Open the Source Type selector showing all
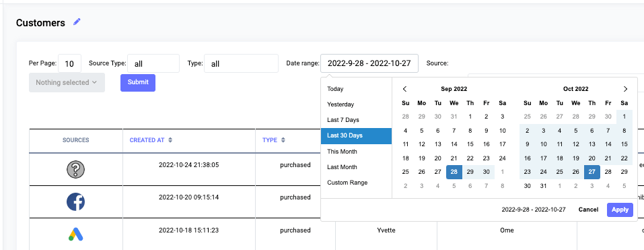The image size is (644, 250). (153, 64)
